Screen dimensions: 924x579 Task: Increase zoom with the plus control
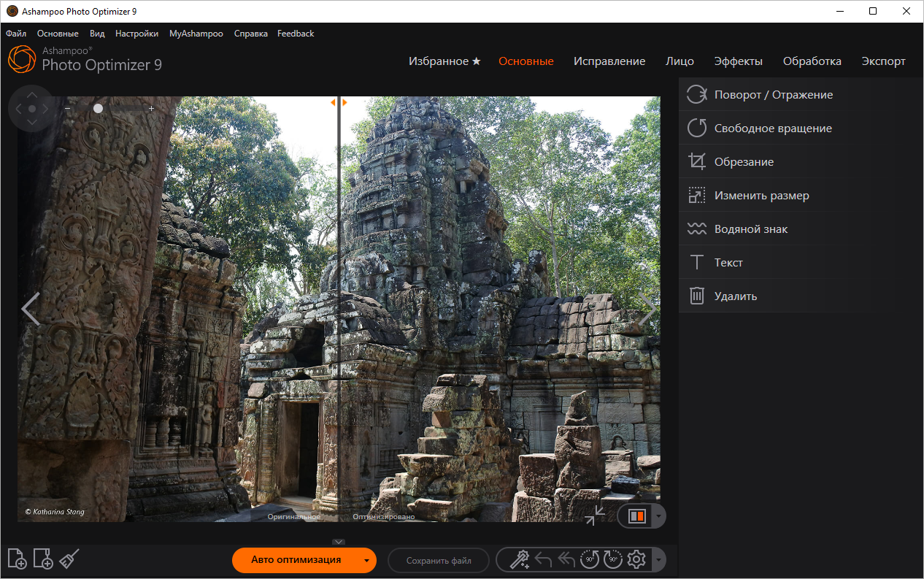151,107
